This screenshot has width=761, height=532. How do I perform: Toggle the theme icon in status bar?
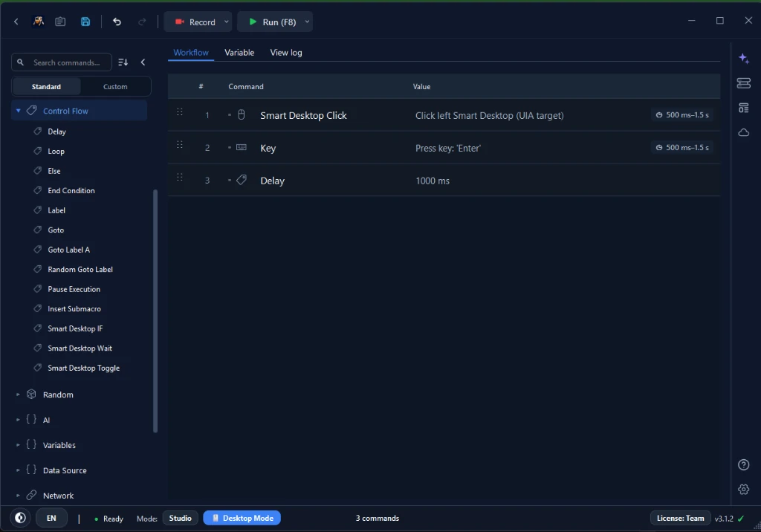pyautogui.click(x=20, y=518)
